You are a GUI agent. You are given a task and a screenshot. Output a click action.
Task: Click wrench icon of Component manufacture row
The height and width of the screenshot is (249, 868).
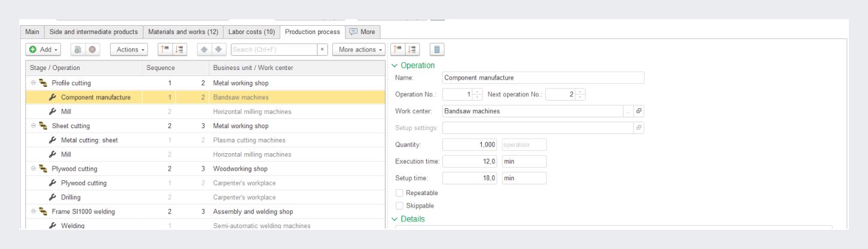(53, 97)
